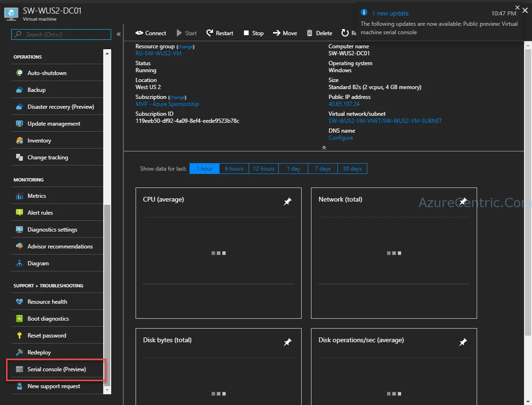
Task: Move the virtual machine
Action: coord(285,33)
